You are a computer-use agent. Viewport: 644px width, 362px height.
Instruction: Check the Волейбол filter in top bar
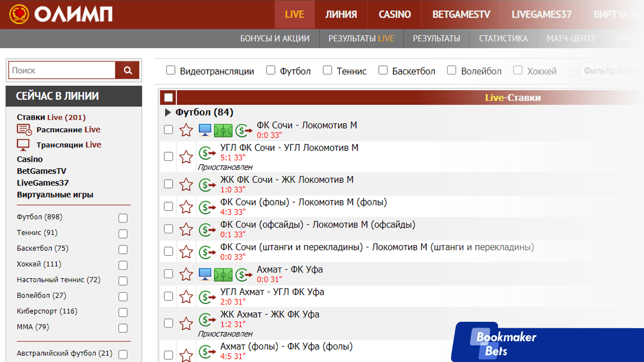click(452, 70)
